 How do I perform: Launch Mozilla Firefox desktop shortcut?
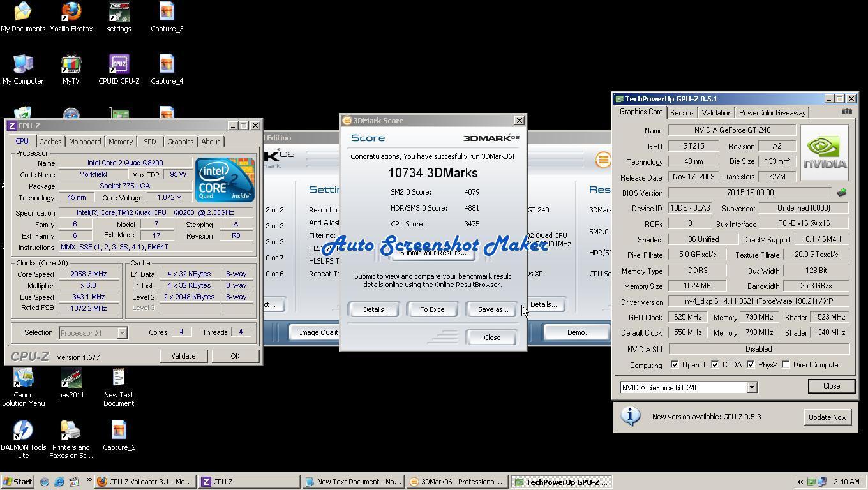pyautogui.click(x=71, y=17)
